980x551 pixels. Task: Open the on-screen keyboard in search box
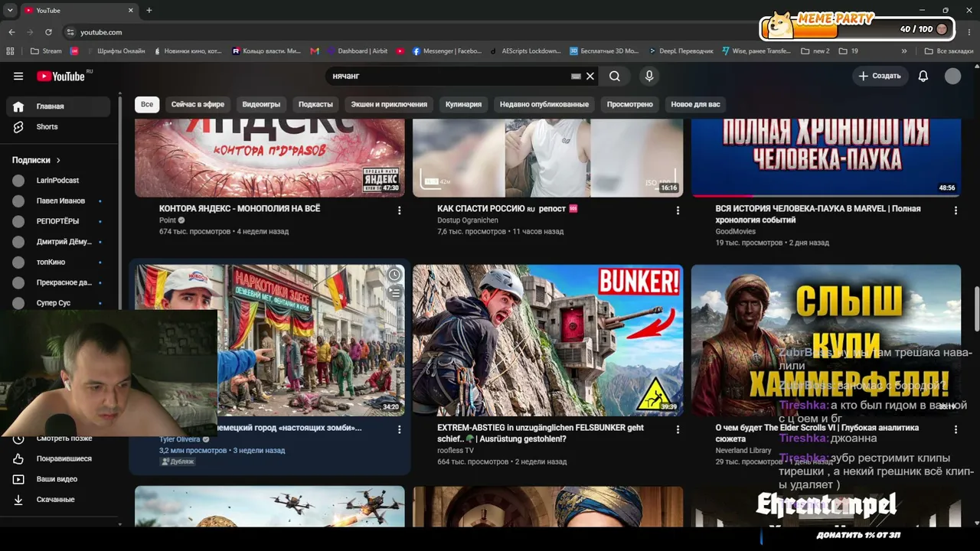point(576,76)
